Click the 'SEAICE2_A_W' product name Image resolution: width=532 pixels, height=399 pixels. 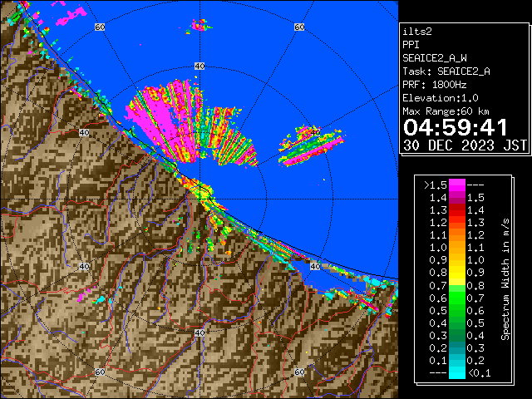pos(435,58)
